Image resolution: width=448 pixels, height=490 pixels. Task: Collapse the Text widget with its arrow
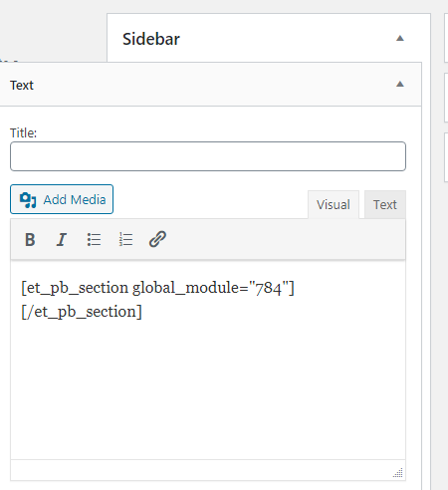[x=400, y=84]
